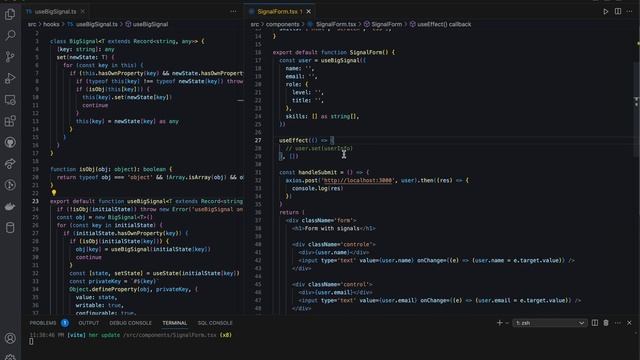Open the DEBUG CONSOLE panel tab
The height and width of the screenshot is (360, 640).
pos(130,323)
